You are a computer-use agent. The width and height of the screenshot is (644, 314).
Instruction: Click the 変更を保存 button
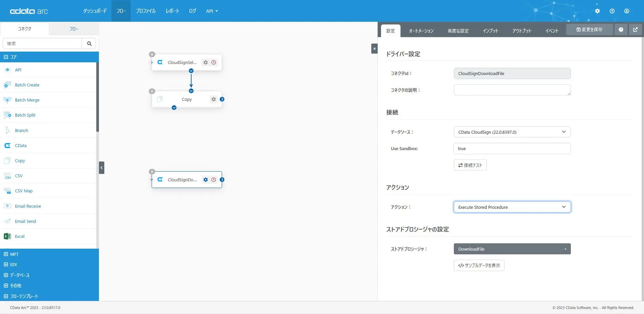click(x=589, y=29)
